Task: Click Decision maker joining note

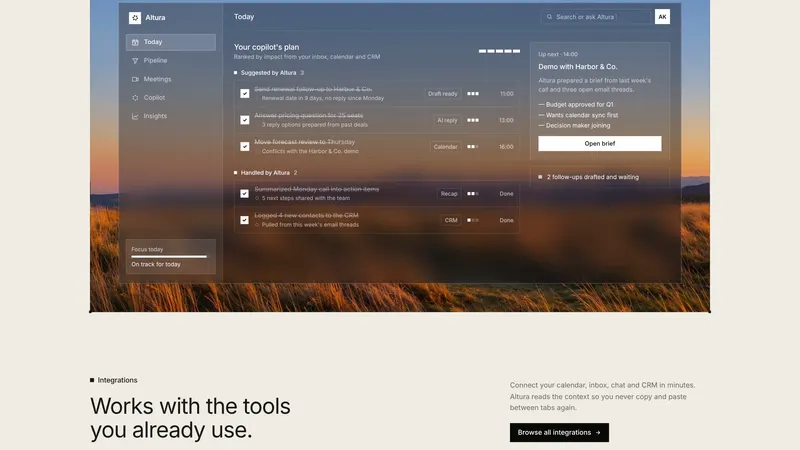Action: tap(574, 126)
